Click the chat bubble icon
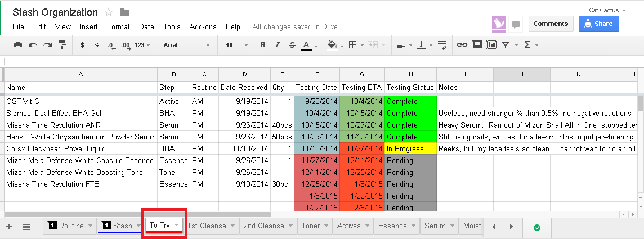Screen dimensions: 644x239 [516, 24]
